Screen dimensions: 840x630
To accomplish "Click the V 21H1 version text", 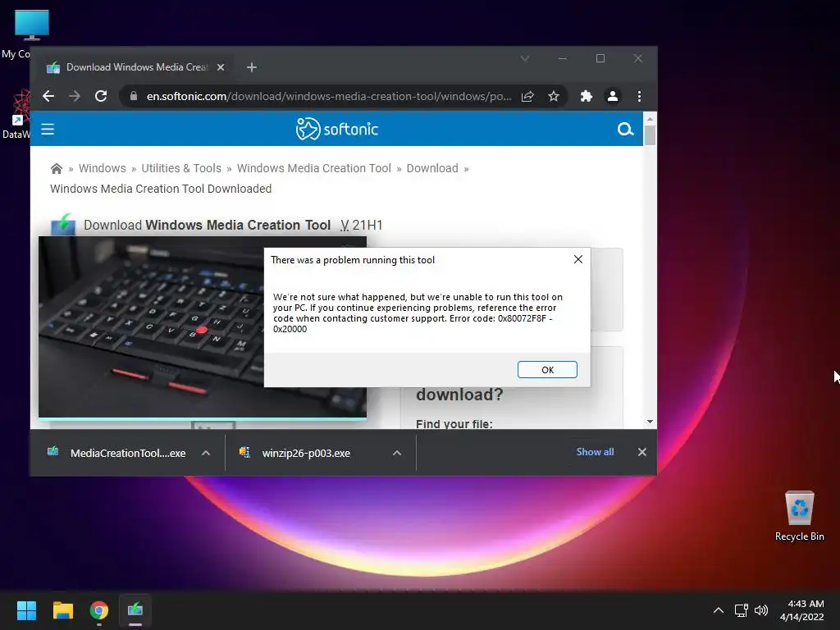I will click(x=361, y=225).
